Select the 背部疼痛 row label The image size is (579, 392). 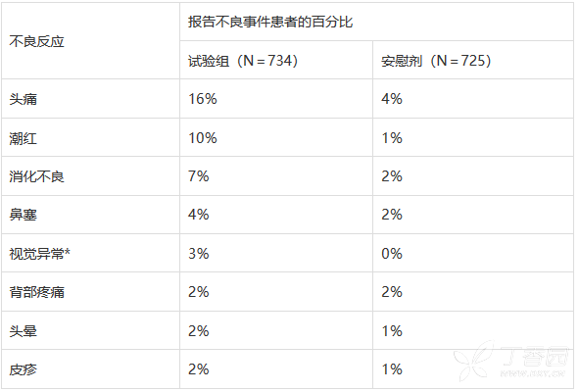coord(36,292)
